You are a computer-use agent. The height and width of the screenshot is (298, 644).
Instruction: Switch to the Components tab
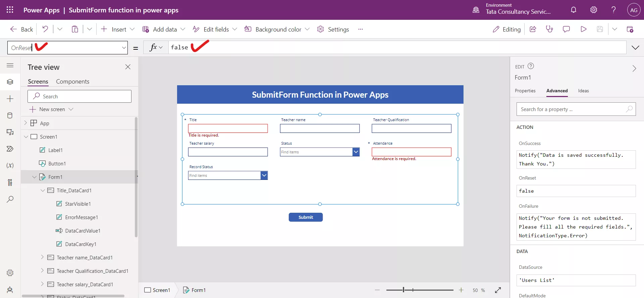click(x=72, y=82)
